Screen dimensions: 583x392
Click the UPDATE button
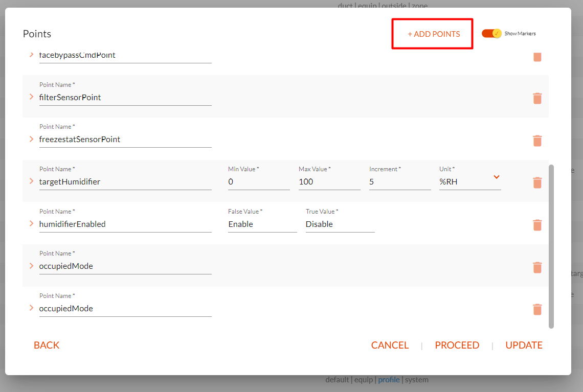pyautogui.click(x=524, y=345)
